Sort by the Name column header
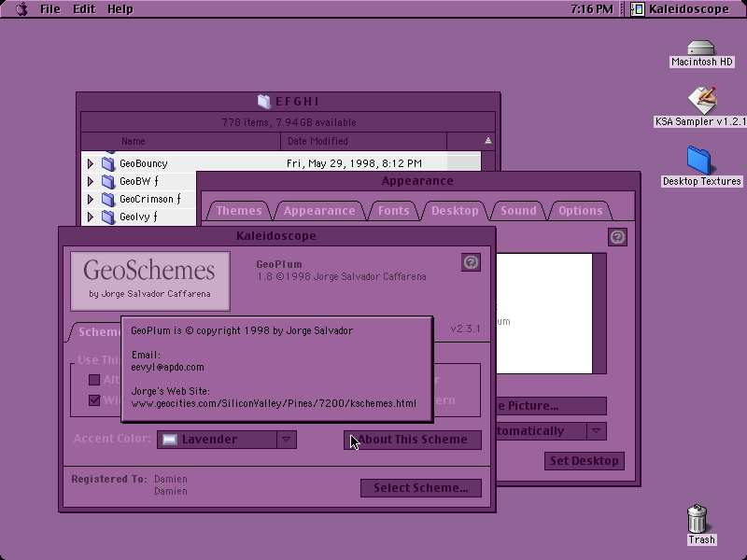 pyautogui.click(x=181, y=141)
